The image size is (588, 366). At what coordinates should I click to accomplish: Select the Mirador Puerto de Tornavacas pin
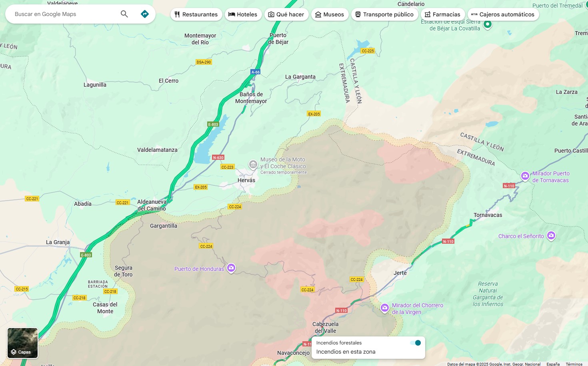pyautogui.click(x=525, y=176)
